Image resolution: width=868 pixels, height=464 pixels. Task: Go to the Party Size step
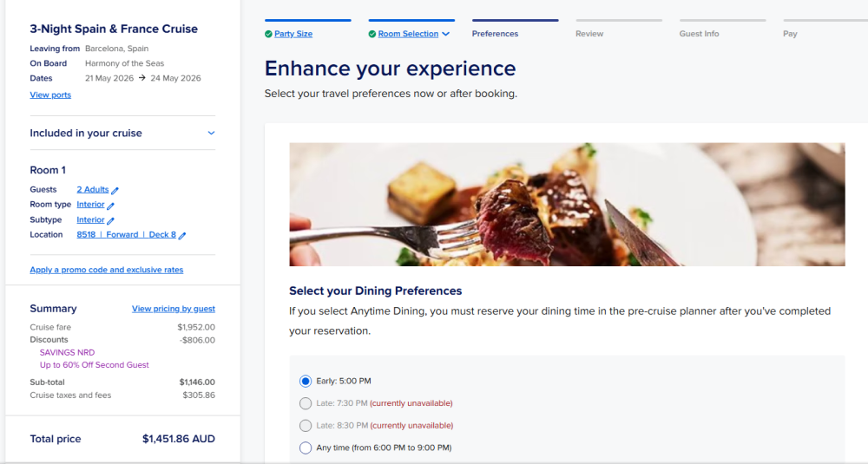click(293, 34)
